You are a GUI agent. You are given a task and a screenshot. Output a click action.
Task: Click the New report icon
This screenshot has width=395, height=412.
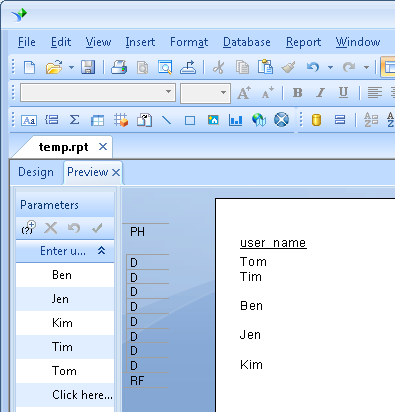point(30,67)
